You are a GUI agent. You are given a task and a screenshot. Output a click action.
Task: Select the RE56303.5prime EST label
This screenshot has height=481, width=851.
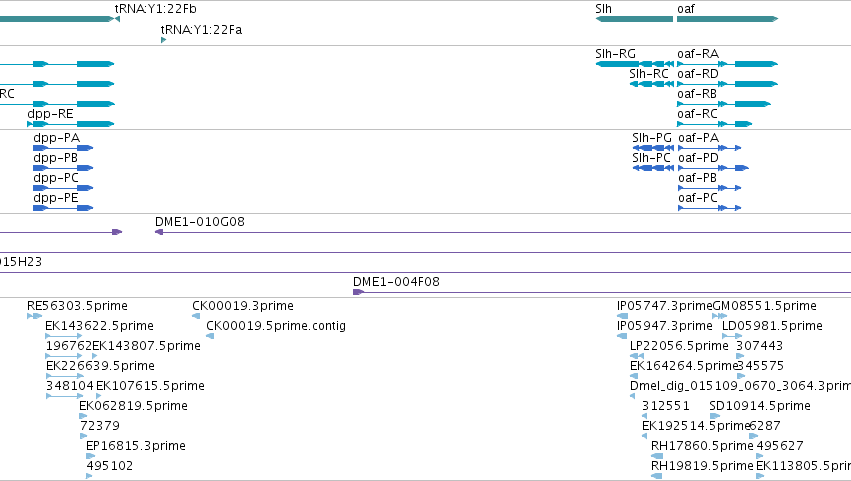(78, 306)
